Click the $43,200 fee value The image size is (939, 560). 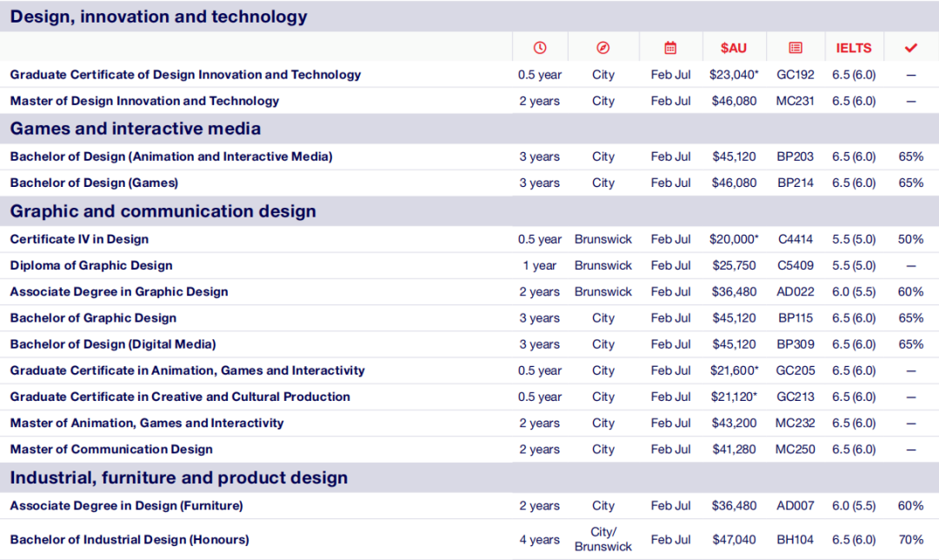734,423
